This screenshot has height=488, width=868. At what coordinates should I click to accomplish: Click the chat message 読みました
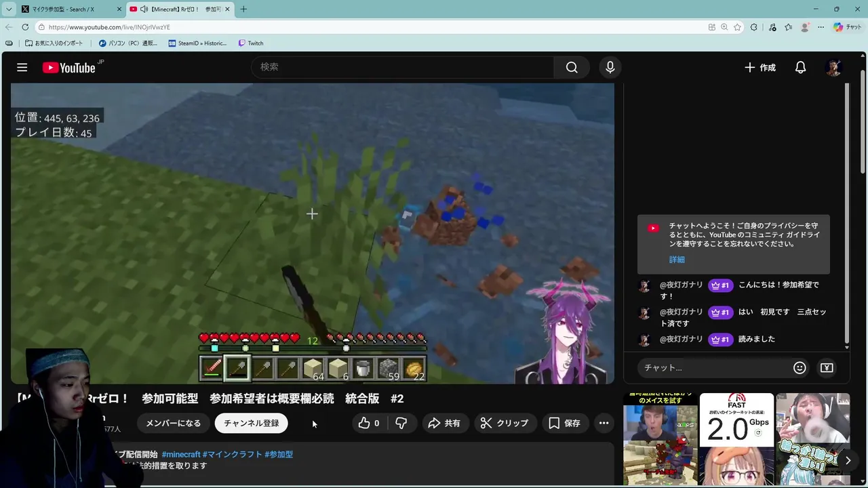[756, 339]
